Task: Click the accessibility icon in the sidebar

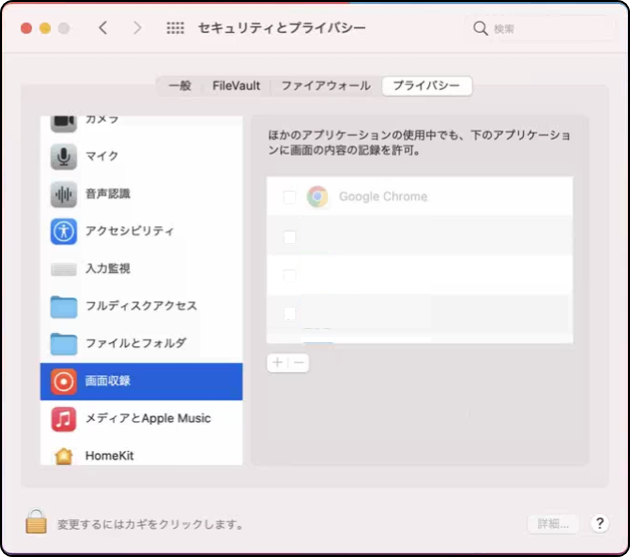Action: pos(64,231)
